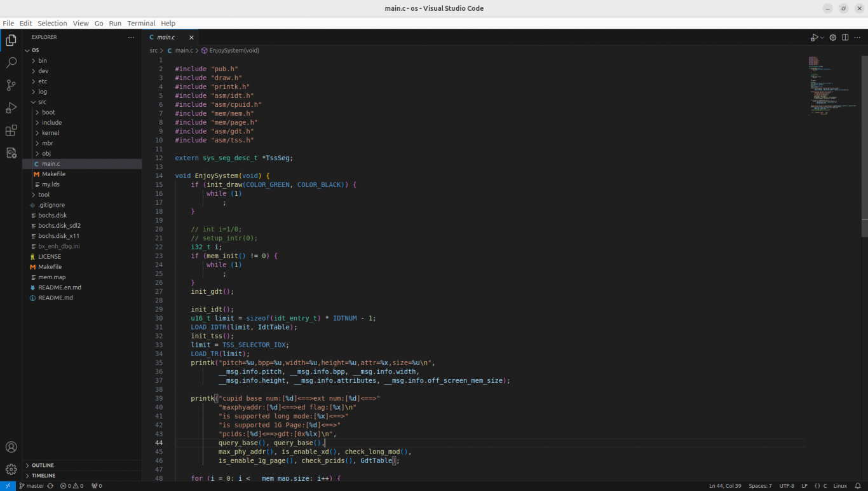Click src in the breadcrumb
The width and height of the screenshot is (868, 491).
(x=154, y=50)
